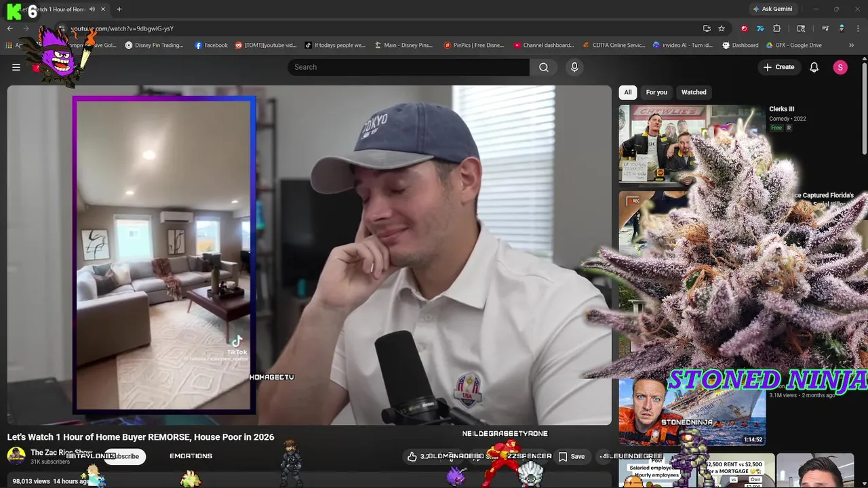Open the side panel icon in the Chrome toolbar
The width and height of the screenshot is (868, 488).
coord(801,28)
